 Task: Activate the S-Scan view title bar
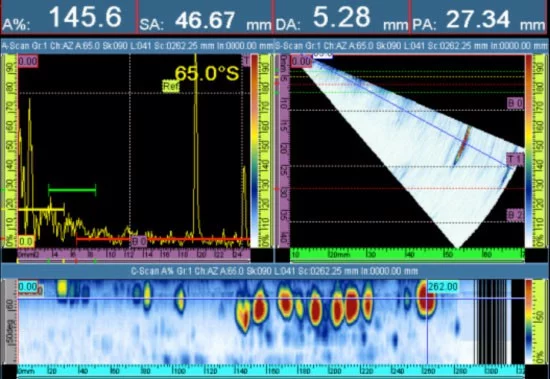(411, 46)
